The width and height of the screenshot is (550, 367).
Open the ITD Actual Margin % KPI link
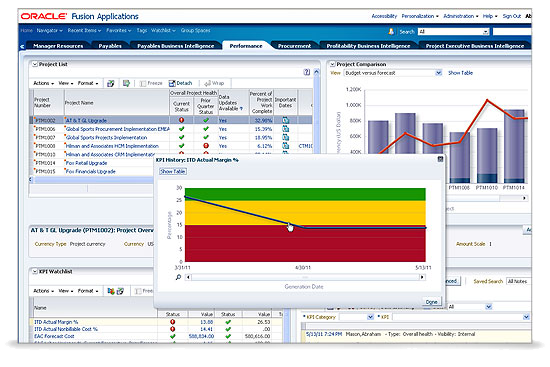point(56,322)
